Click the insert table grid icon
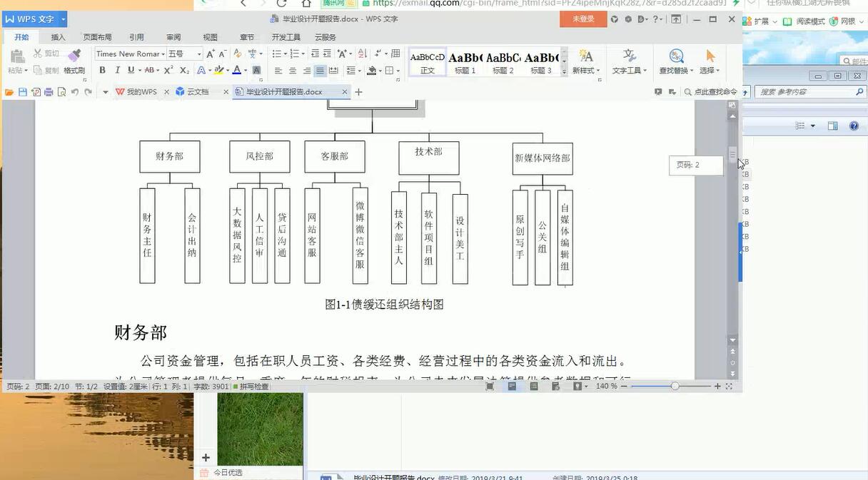Viewport: 868px width, 480px height. [x=395, y=53]
